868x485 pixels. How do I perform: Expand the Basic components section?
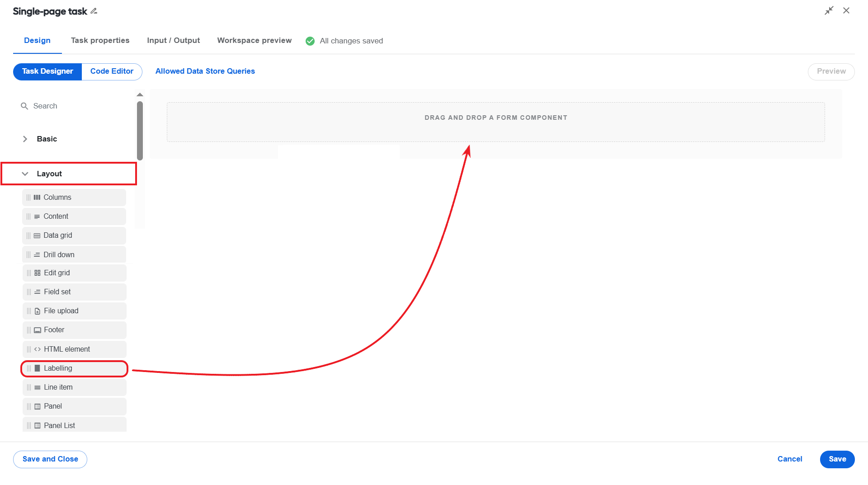(25, 139)
